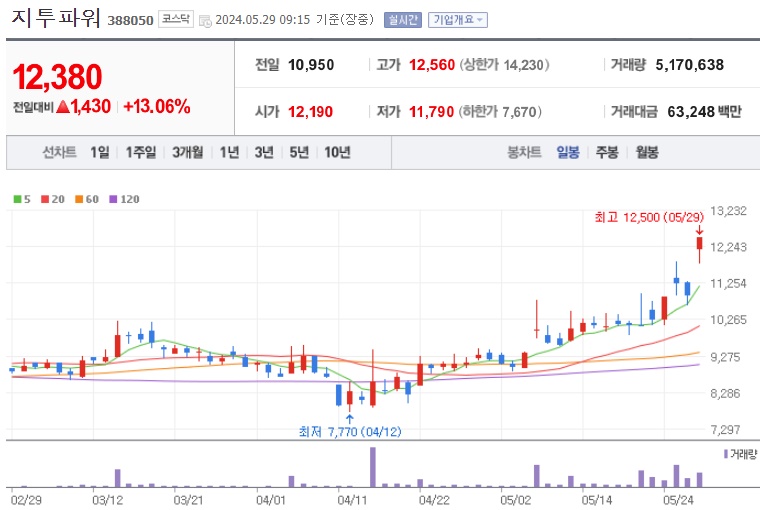Click the calendar icon beside the date
Viewport: 760px width, 510px height.
206,21
